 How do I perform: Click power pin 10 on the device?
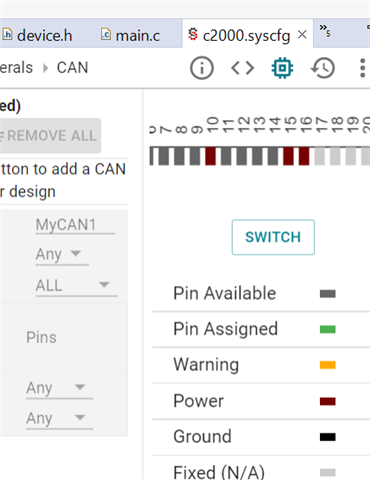tap(210, 156)
